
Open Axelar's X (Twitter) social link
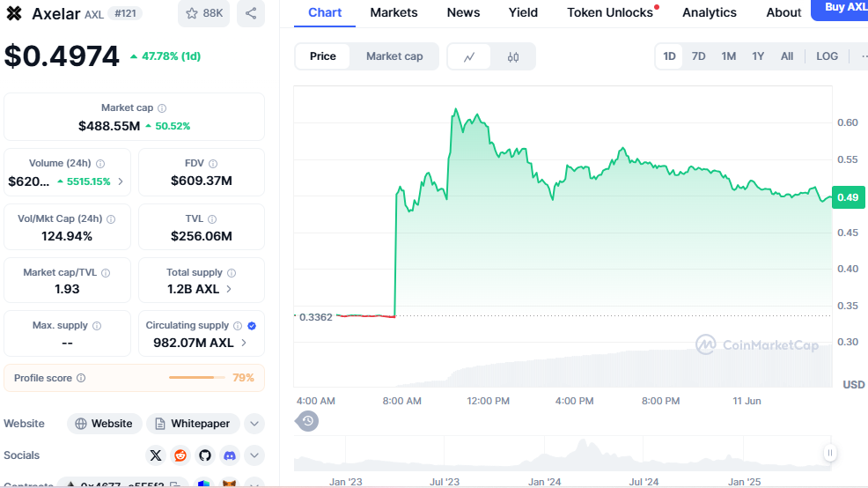click(156, 455)
